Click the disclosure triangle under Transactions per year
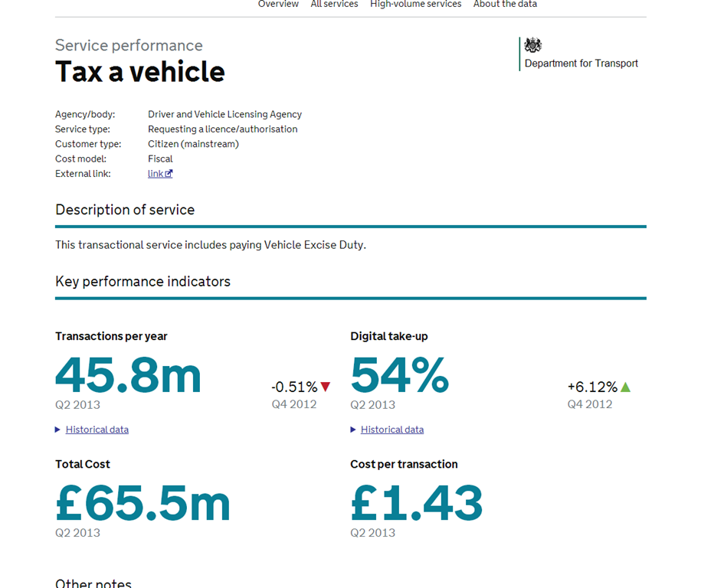The width and height of the screenshot is (701, 588). (58, 430)
